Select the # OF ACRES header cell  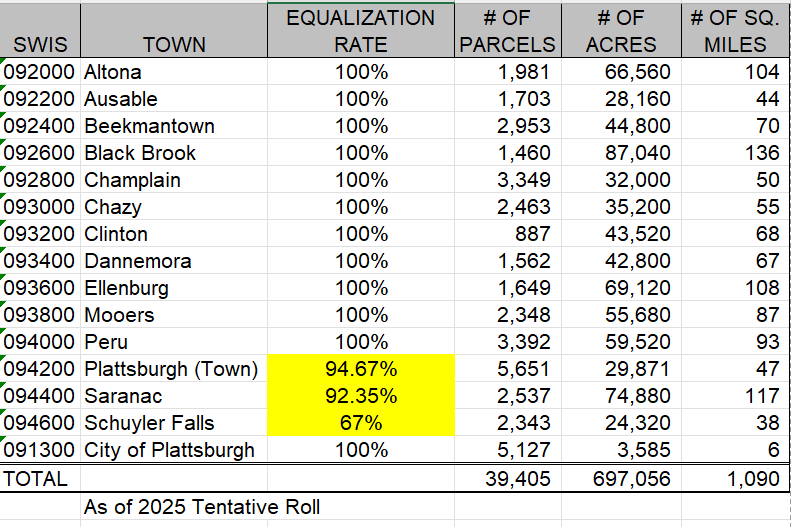[619, 31]
